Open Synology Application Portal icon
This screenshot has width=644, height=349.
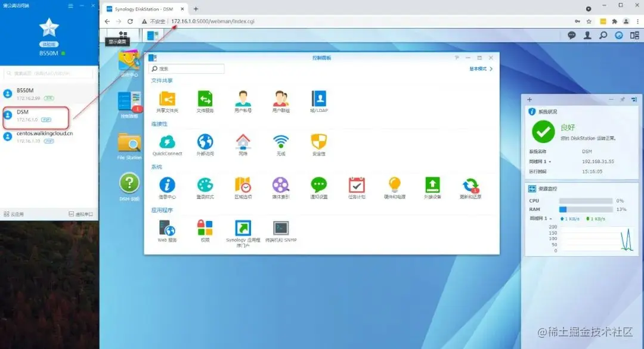coord(243,229)
